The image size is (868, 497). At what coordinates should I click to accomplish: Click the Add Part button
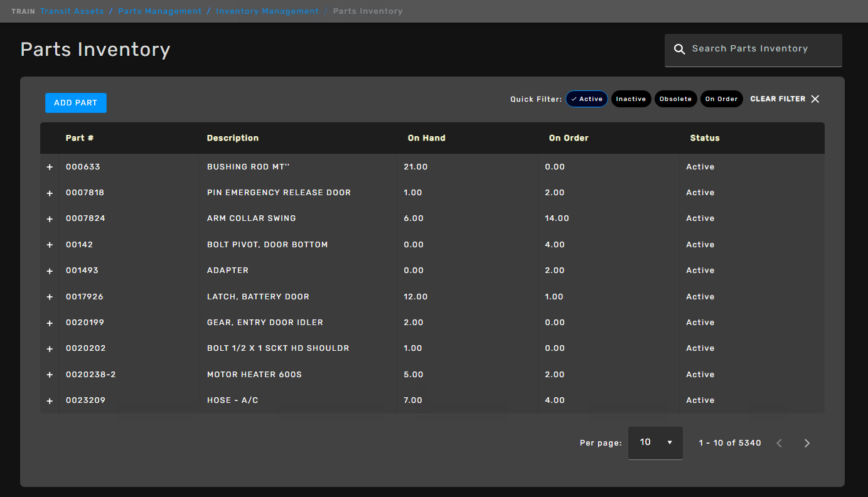[x=76, y=103]
